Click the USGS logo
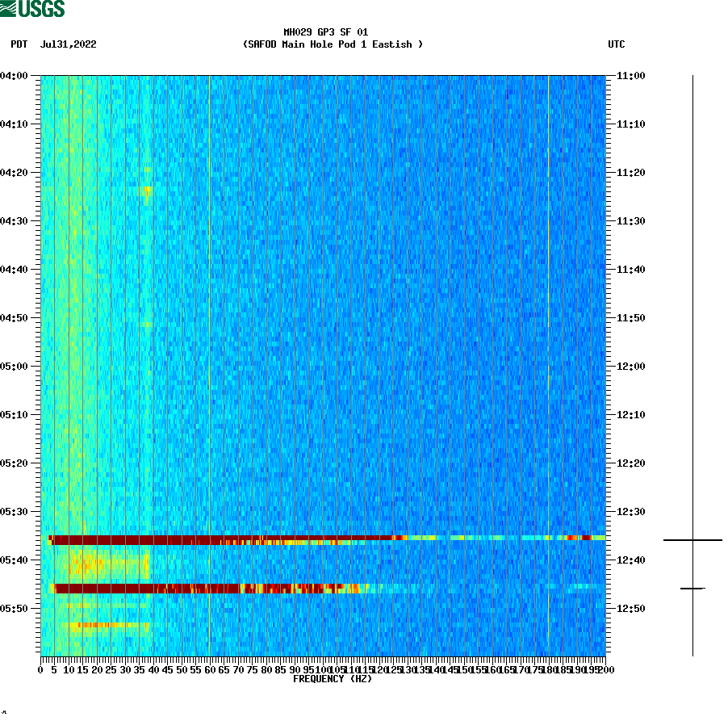Screen dimensions: 728x721 point(31,8)
